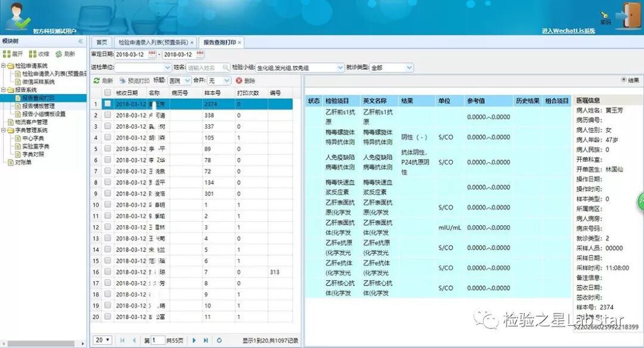Collapse the 报告系统 tree folder
The image size is (644, 348).
coord(4,90)
